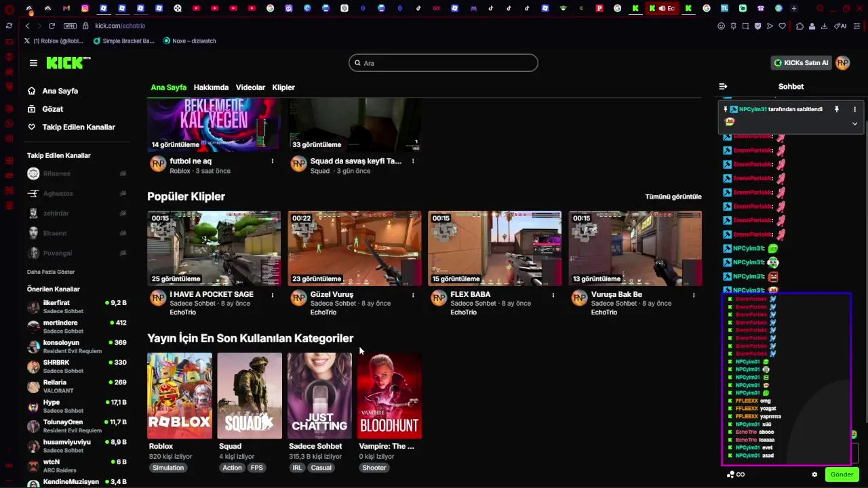The image size is (868, 488).
Task: Open options menu for Vuruşa Bak Be clip
Action: point(694,295)
